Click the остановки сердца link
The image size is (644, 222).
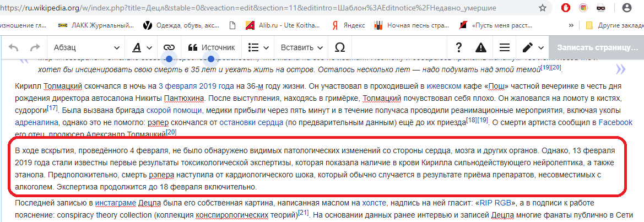coord(251,122)
